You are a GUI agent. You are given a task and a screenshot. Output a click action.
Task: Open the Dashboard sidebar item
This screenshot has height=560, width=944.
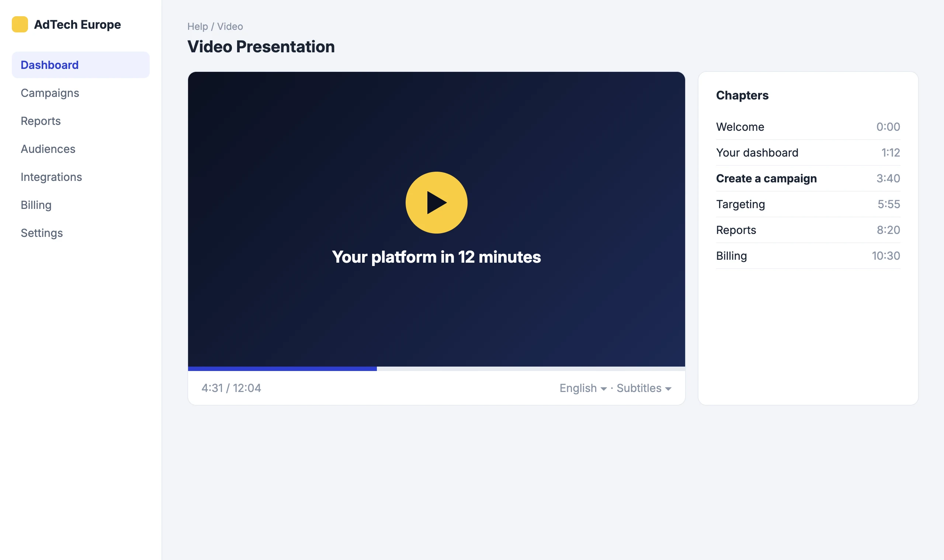point(80,65)
